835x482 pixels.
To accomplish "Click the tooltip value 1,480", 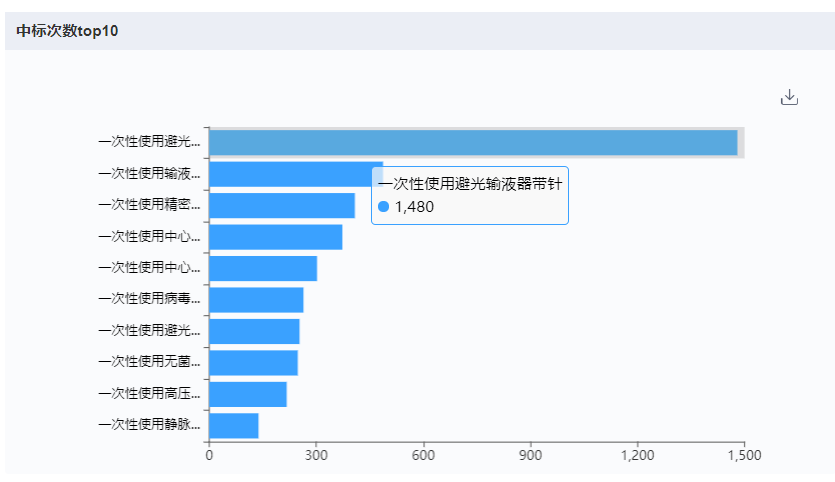I will point(414,207).
